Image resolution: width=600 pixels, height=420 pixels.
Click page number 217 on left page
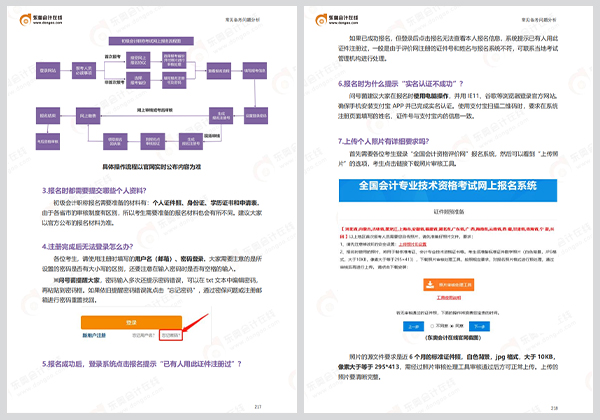[258, 407]
